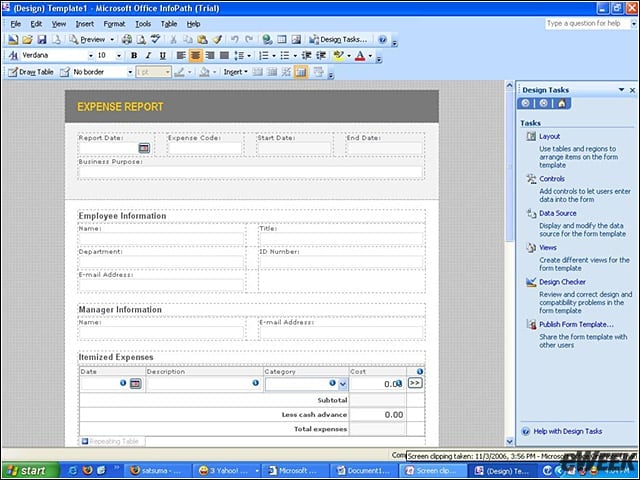The image size is (640, 480).
Task: Click the home icon in Design Tasks pane
Action: 562,103
